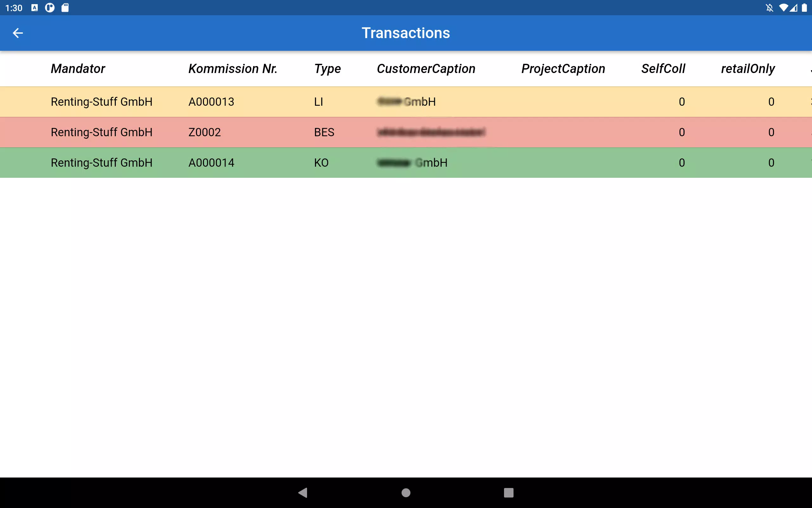Click the BES type cell
Screen dimensions: 812x508
[324, 132]
